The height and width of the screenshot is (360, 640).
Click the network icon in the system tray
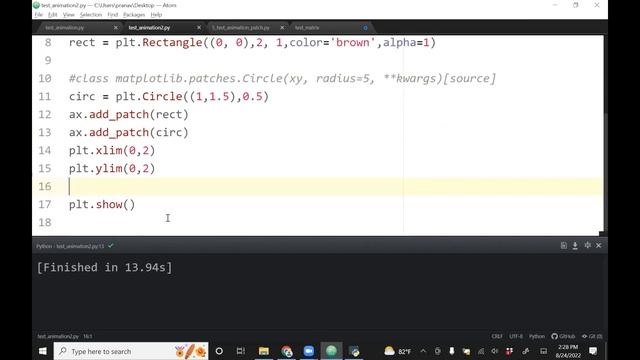pyautogui.click(x=481, y=351)
